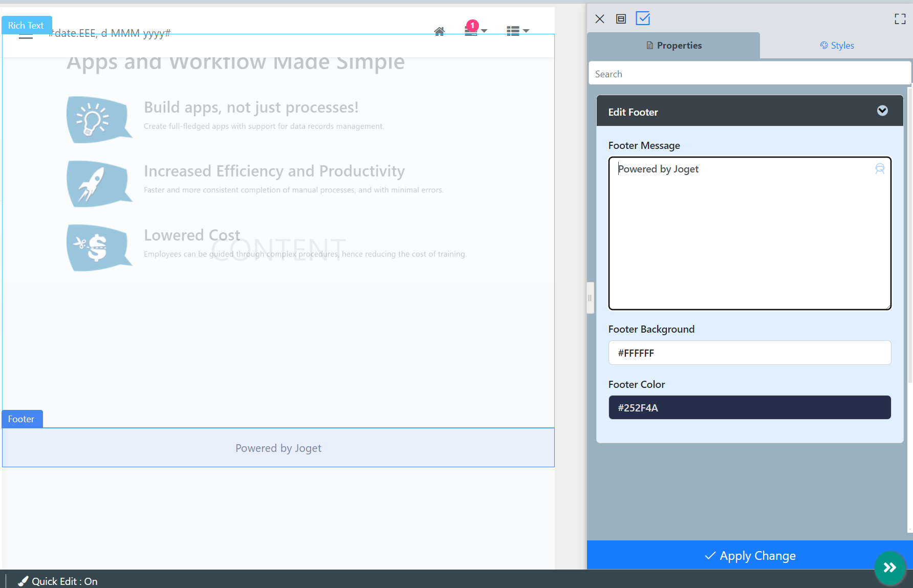The image size is (913, 588).
Task: Click the panel resize handle grip
Action: (x=590, y=298)
